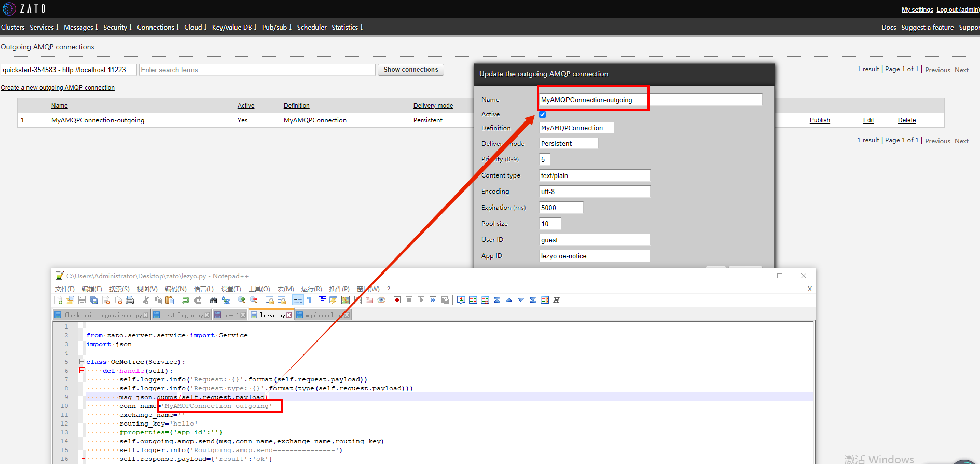Image resolution: width=980 pixels, height=464 pixels.
Task: Open the Statistics dropdown menu
Action: 348,28
